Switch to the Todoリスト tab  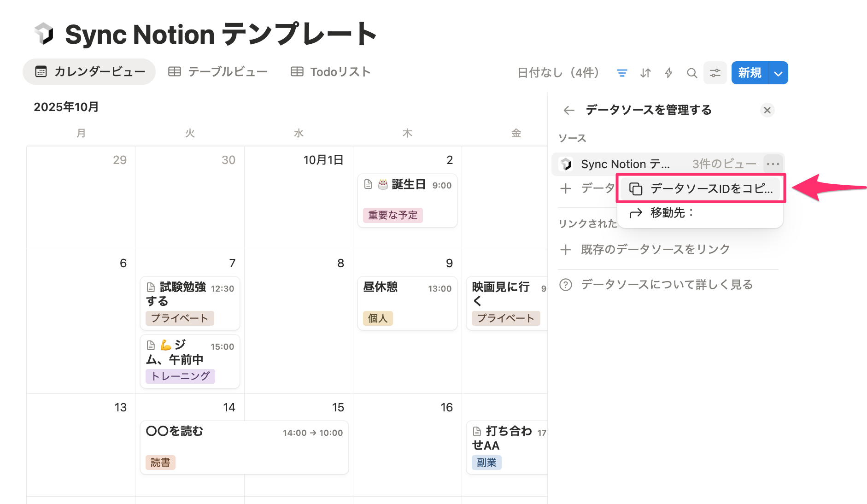pyautogui.click(x=331, y=72)
